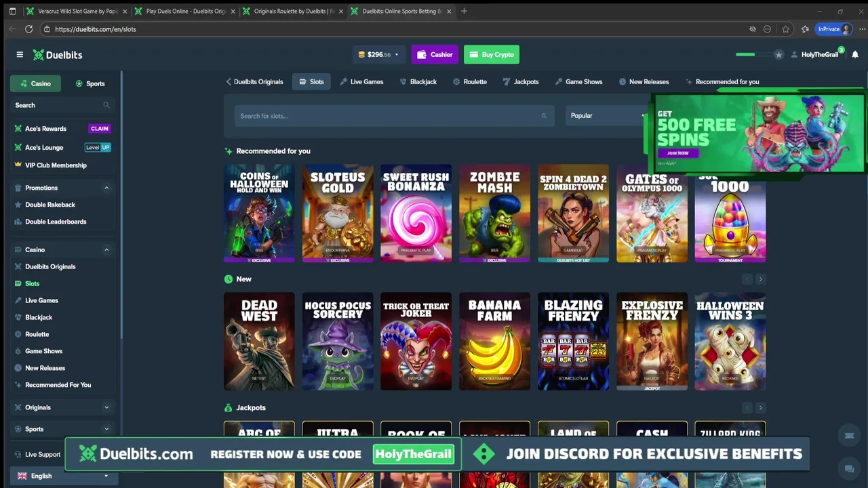868x488 pixels.
Task: Open the Popular sort dropdown
Action: tap(608, 116)
